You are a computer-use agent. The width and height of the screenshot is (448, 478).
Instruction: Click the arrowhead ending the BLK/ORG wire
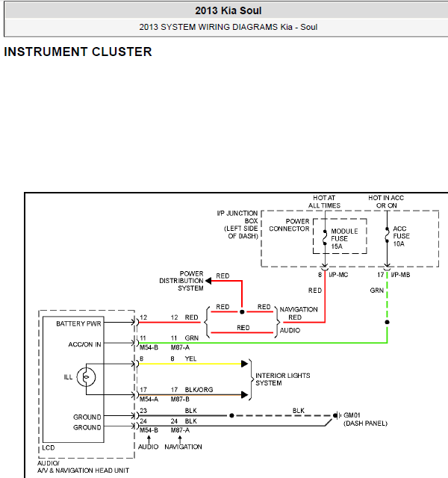244,395
